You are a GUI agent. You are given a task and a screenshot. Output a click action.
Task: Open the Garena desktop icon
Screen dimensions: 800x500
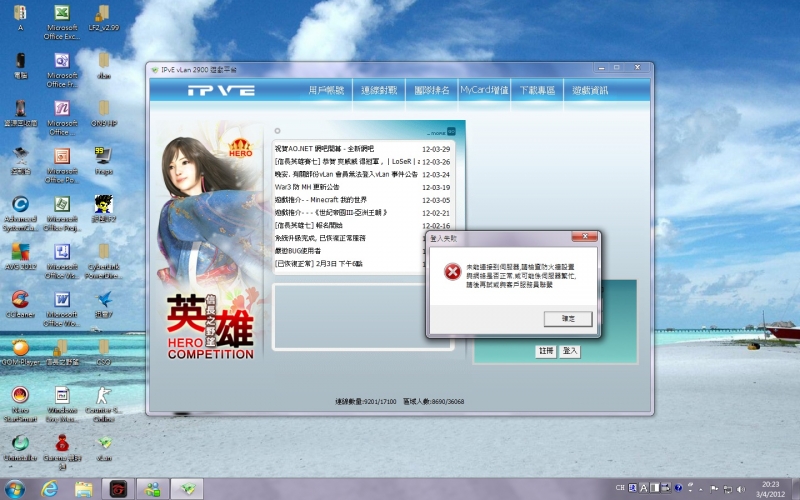click(62, 452)
